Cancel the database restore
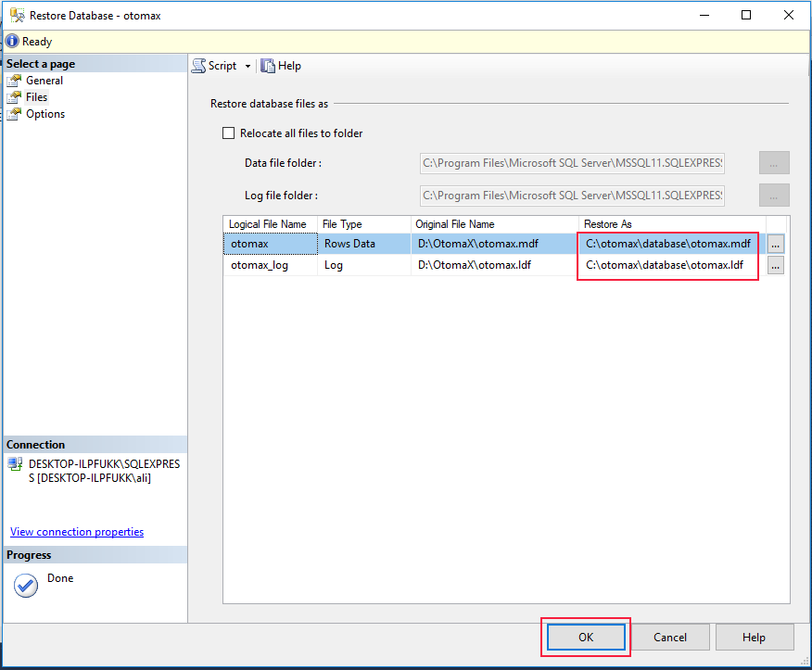 point(670,637)
